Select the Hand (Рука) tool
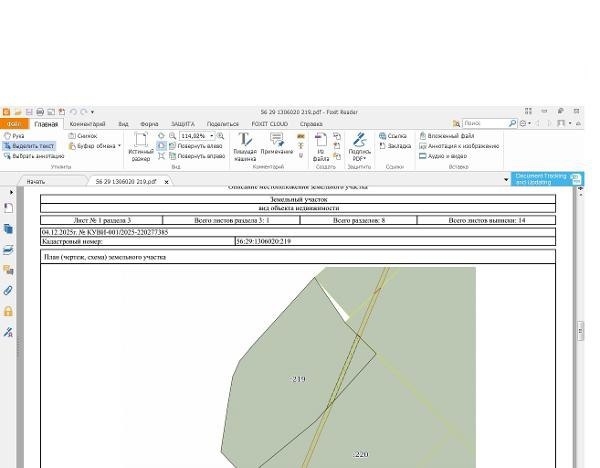 [14, 136]
